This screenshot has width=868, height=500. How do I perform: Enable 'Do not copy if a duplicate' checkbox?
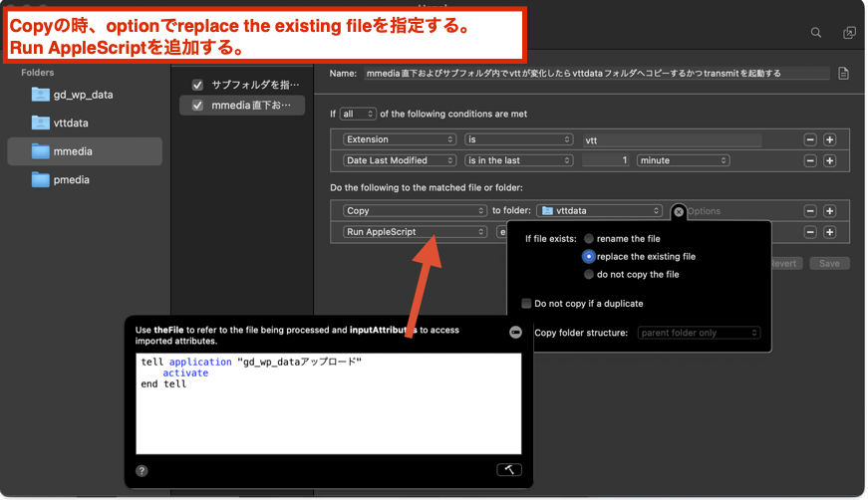(x=526, y=303)
